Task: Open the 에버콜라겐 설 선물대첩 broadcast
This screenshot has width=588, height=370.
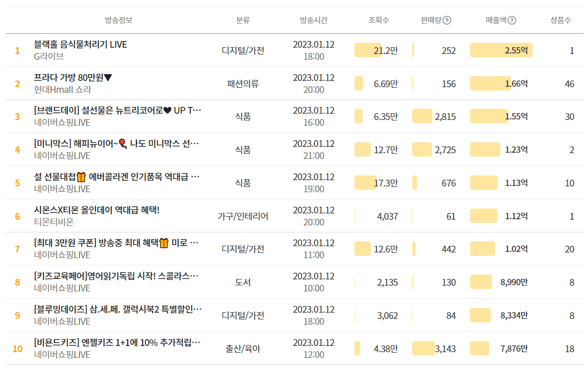Action: tap(117, 177)
